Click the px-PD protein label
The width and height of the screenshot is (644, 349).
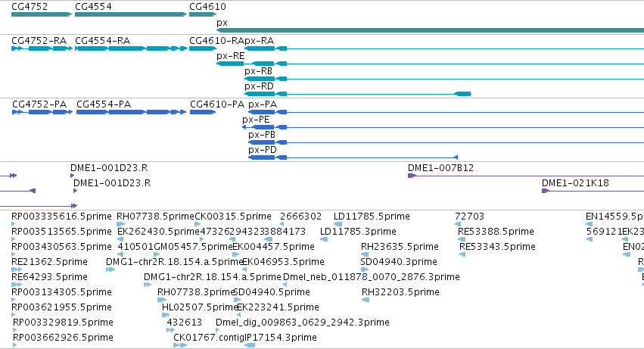[x=262, y=150]
